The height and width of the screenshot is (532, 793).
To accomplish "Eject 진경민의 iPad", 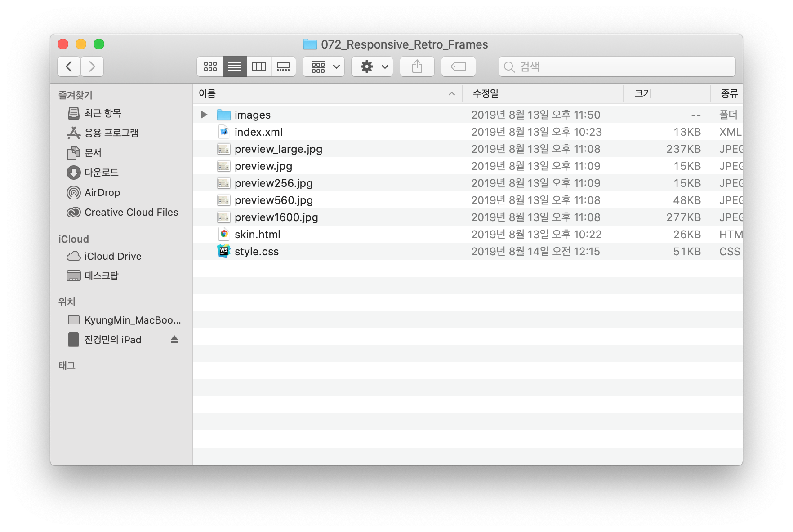I will (x=174, y=340).
